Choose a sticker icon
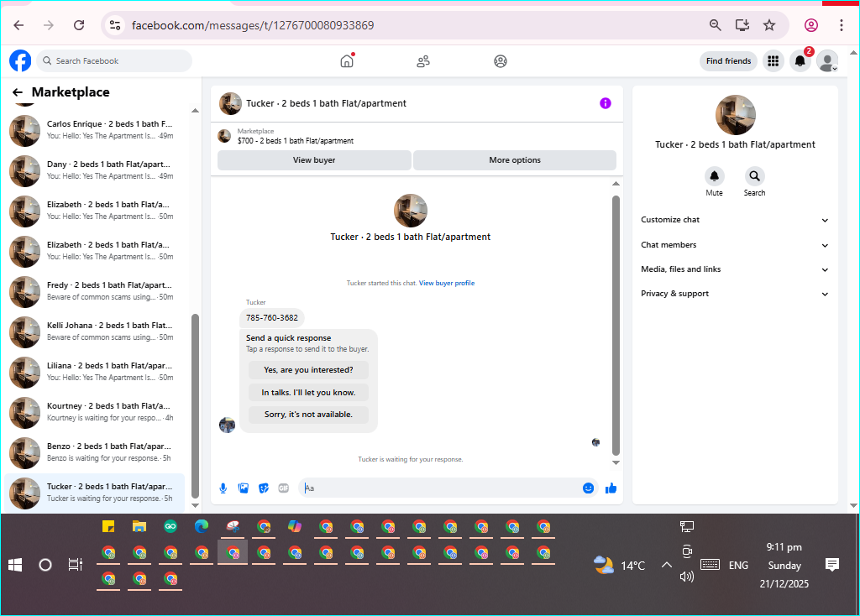The image size is (860, 616). [264, 488]
